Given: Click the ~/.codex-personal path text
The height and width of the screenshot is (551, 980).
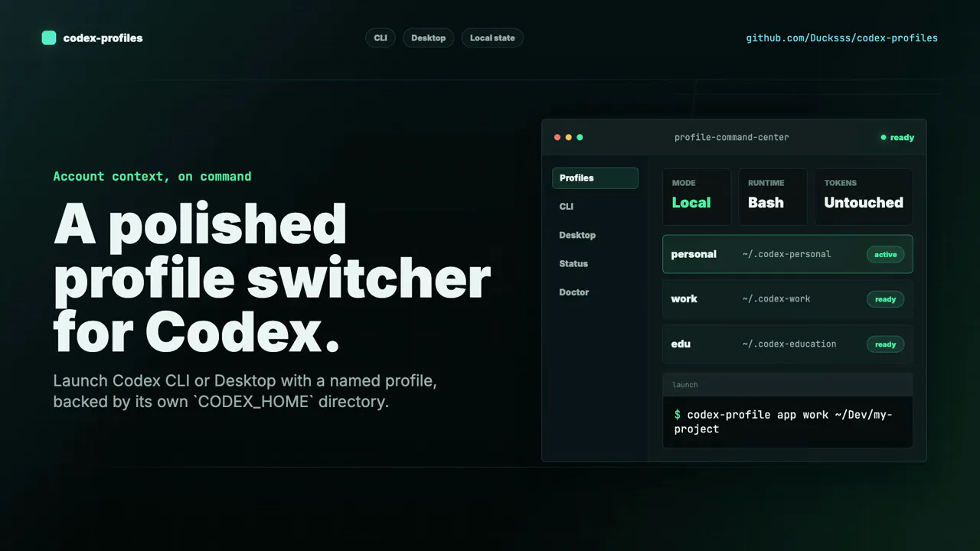Looking at the screenshot, I should point(786,254).
